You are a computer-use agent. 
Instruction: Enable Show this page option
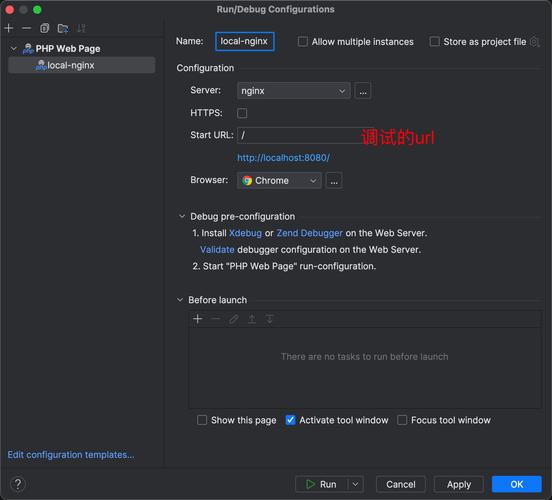(202, 420)
